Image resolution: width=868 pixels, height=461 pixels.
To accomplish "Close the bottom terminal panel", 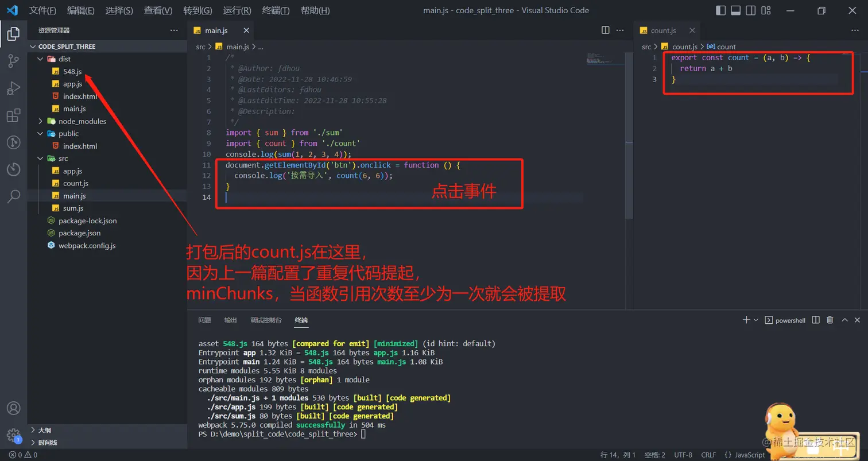I will pyautogui.click(x=857, y=320).
